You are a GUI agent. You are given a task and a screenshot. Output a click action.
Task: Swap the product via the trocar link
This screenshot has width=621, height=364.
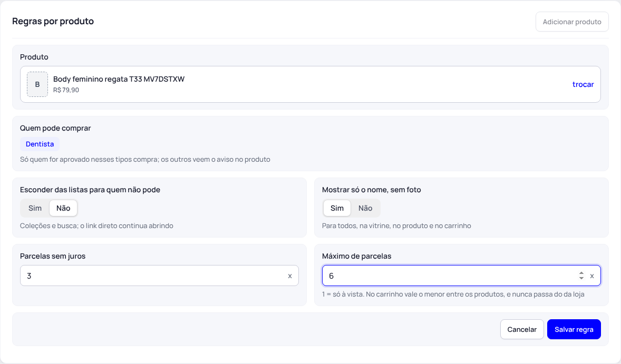pos(583,84)
